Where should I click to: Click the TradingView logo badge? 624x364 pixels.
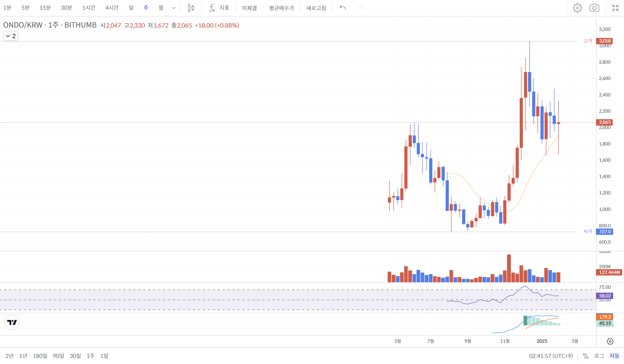point(12,322)
